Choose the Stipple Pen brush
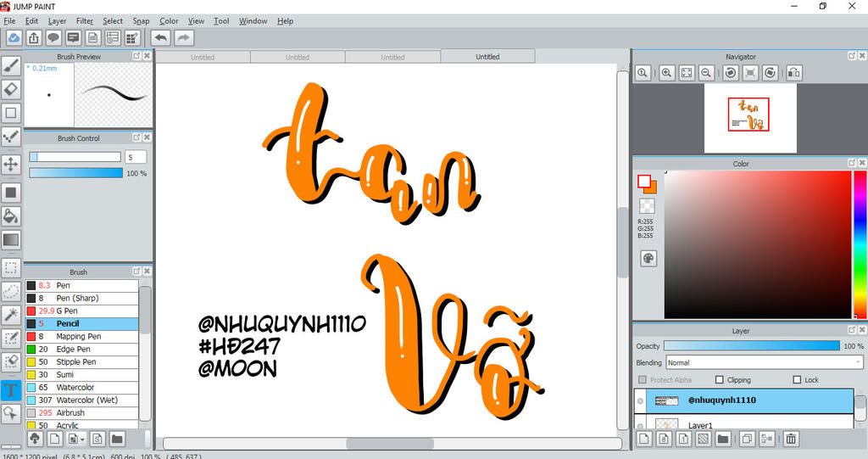Viewport: 868px width, 459px height. (82, 362)
